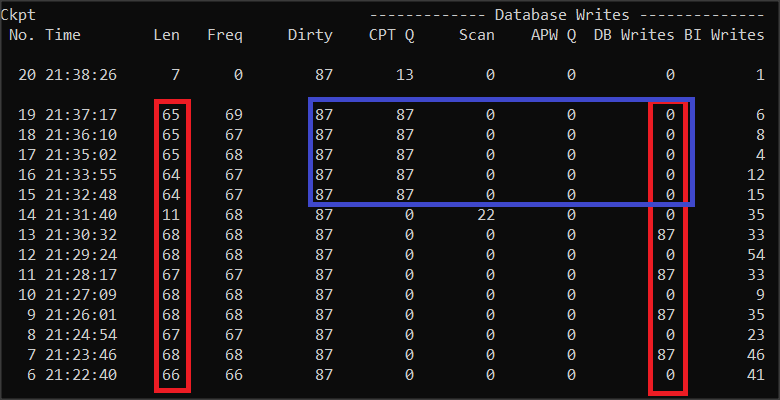Viewport: 780px width, 400px height.
Task: Click Len value 7 in checkpoint 20
Action: (x=175, y=74)
